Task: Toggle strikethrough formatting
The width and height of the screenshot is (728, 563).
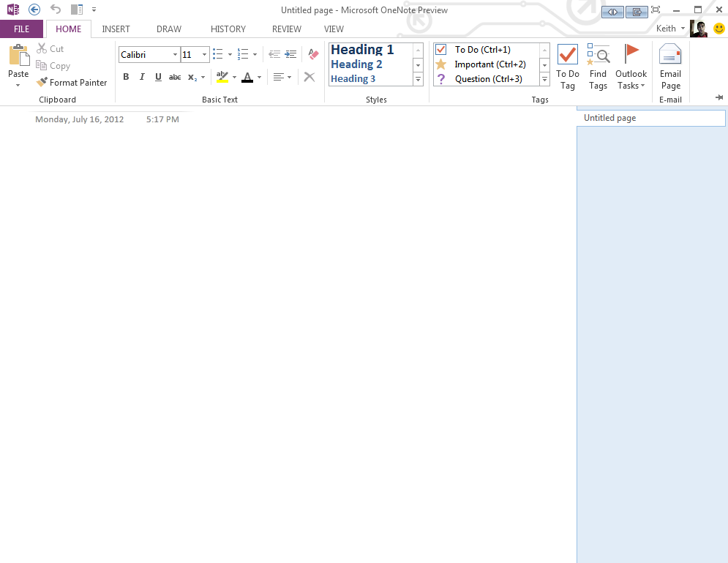Action: click(175, 77)
